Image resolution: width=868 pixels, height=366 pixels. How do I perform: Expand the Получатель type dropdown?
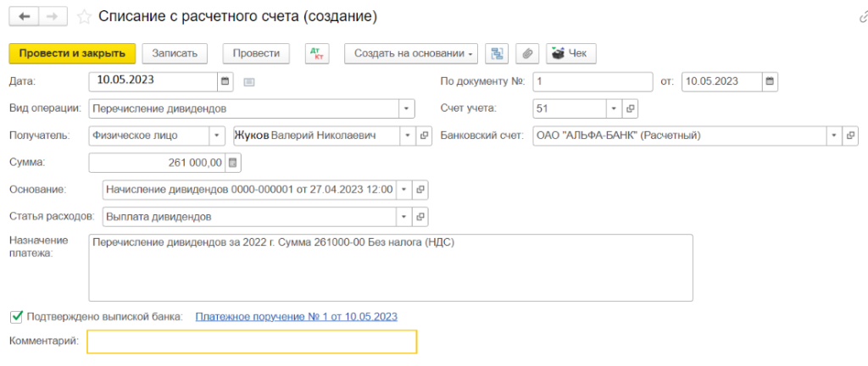[x=219, y=135]
